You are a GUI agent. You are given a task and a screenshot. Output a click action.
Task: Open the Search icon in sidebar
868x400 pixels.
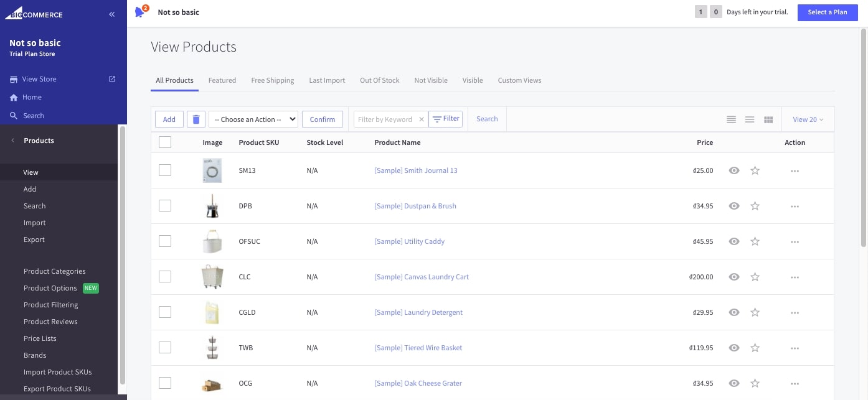14,115
